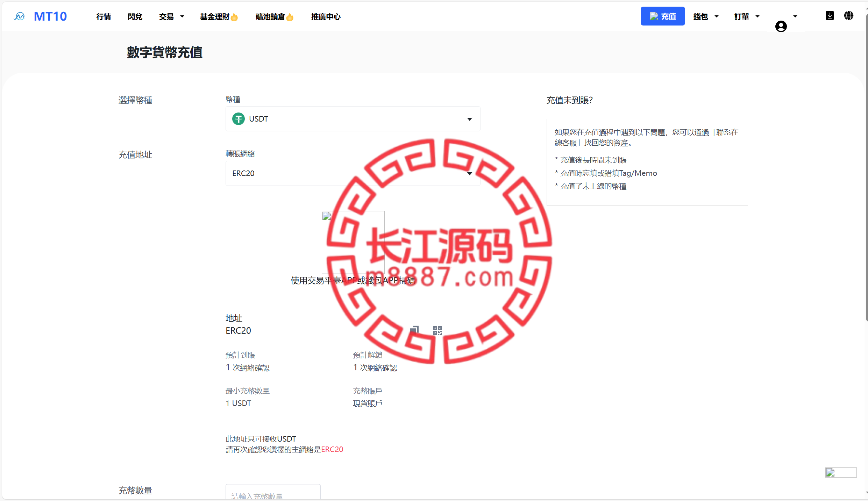868x501 pixels.
Task: Click the deposit QR code image
Action: pos(353,242)
